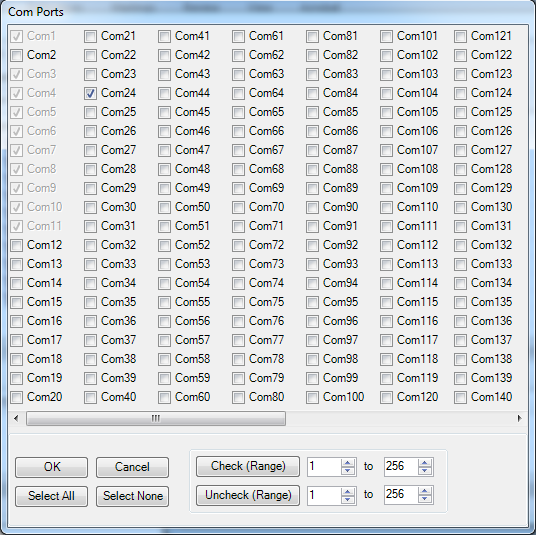Viewport: 536px width, 535px height.
Task: Click the OK button
Action: pos(51,467)
